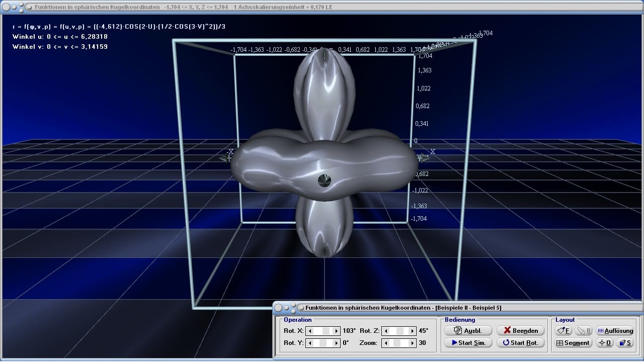644x362 pixels.
Task: Click the Zoom value 30
Action: (x=422, y=343)
